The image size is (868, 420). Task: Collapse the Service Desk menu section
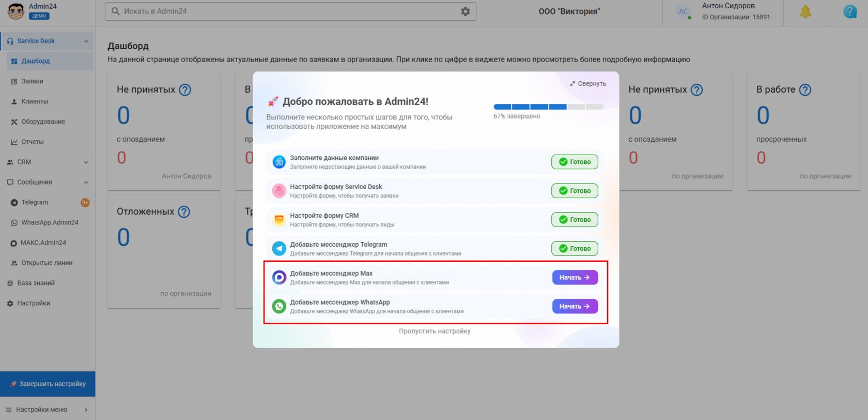click(x=86, y=41)
